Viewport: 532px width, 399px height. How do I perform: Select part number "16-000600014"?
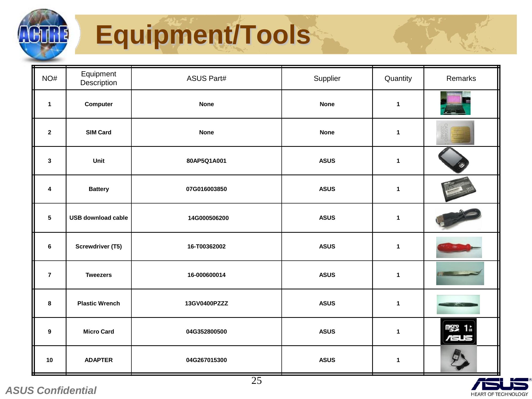(206, 275)
